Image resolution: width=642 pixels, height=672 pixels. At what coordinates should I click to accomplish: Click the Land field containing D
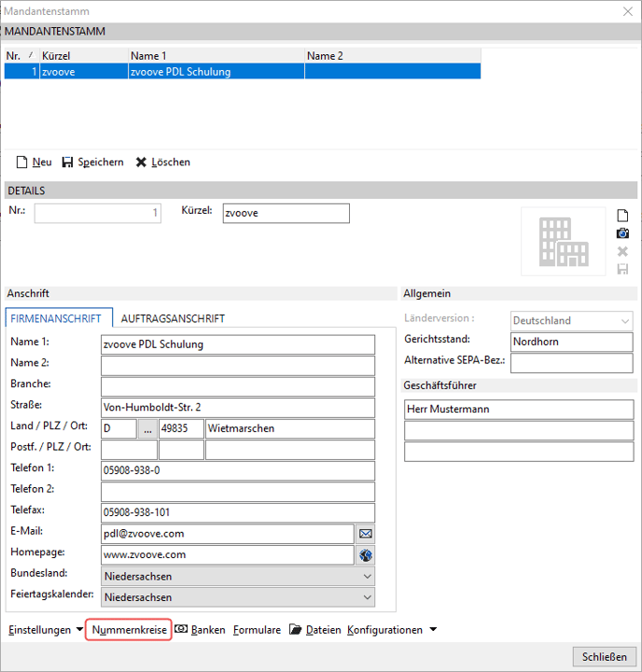point(119,428)
